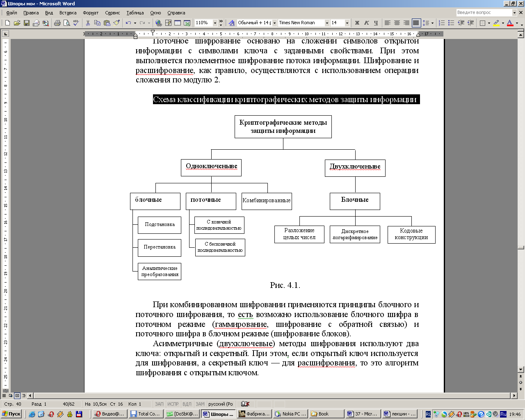Toggle justified alignment
The height and width of the screenshot is (420, 525).
pyautogui.click(x=416, y=23)
